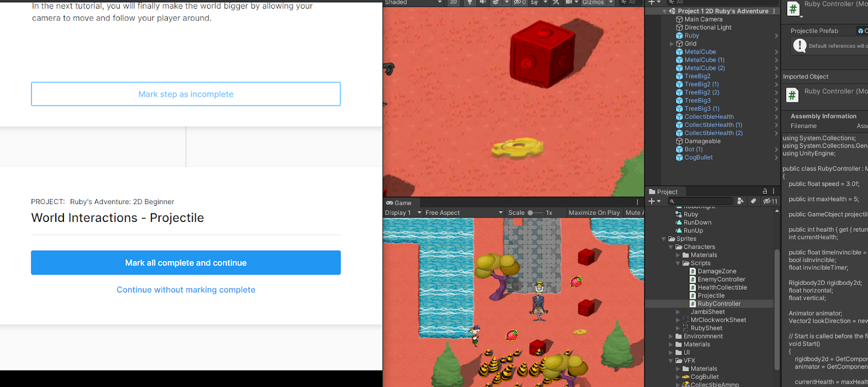Click the EnemyController script icon
Screen dimensions: 868x387
[693, 280]
